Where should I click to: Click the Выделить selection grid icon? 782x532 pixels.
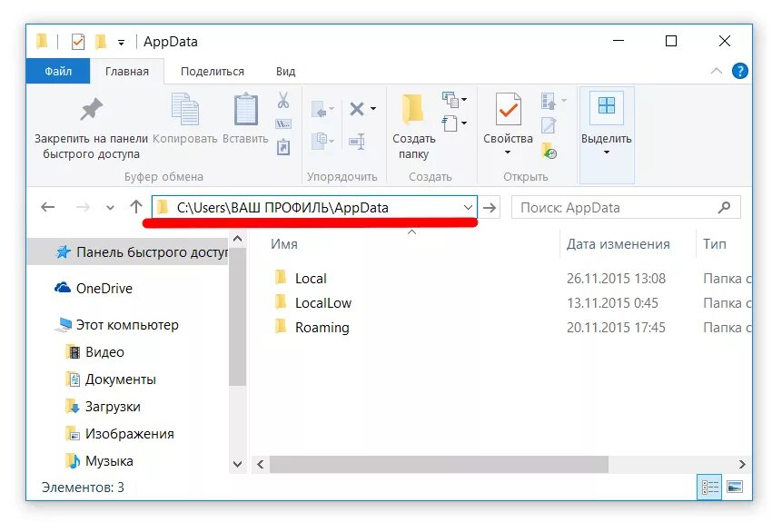click(x=607, y=105)
